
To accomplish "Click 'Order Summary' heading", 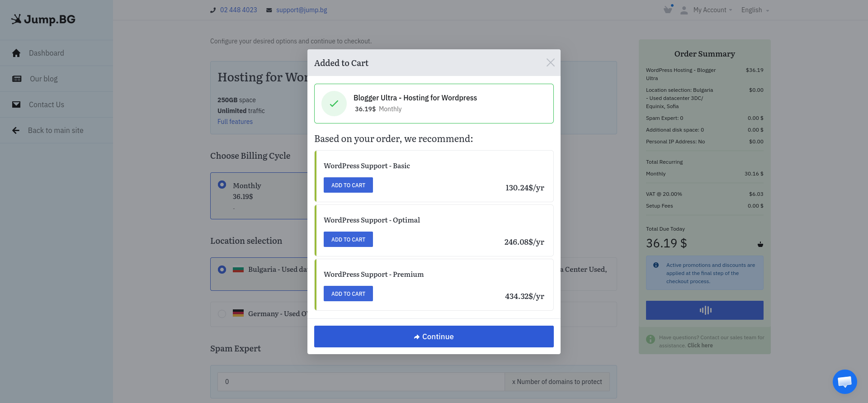I will [x=704, y=54].
